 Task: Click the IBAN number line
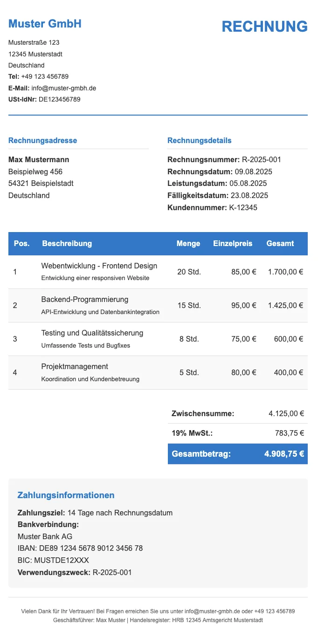(80, 548)
